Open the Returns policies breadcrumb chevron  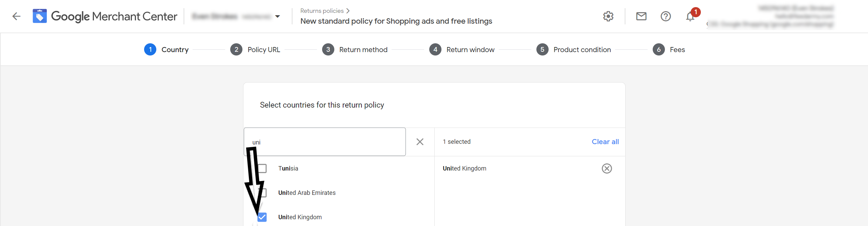[x=348, y=10]
